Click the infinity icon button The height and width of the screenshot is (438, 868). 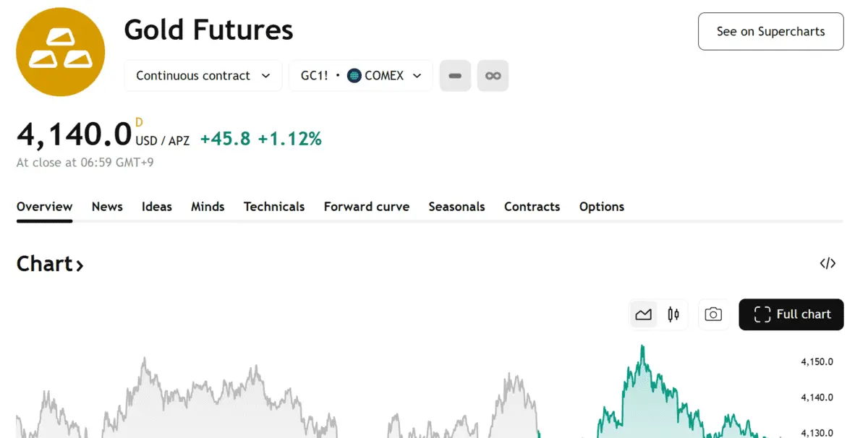click(x=493, y=76)
